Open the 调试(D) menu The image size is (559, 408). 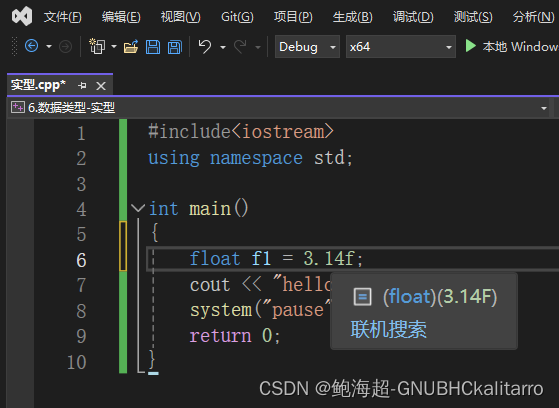pyautogui.click(x=413, y=17)
